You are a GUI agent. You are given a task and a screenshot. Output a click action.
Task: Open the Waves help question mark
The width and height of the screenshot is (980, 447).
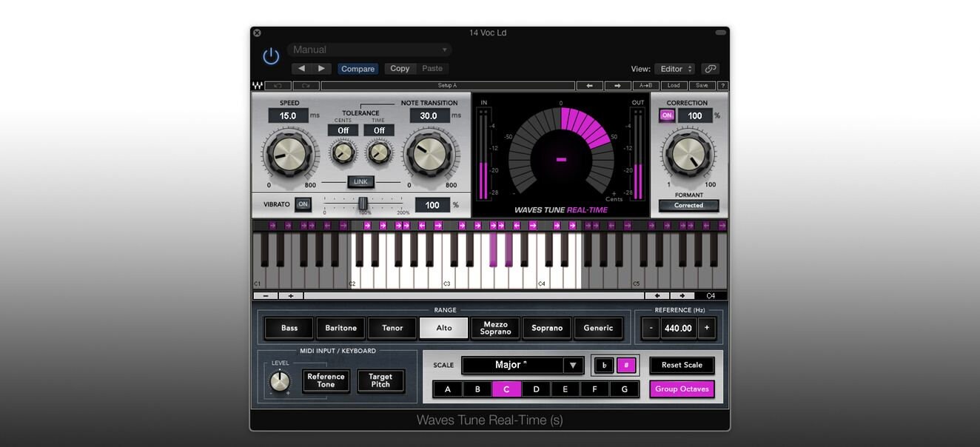[723, 86]
